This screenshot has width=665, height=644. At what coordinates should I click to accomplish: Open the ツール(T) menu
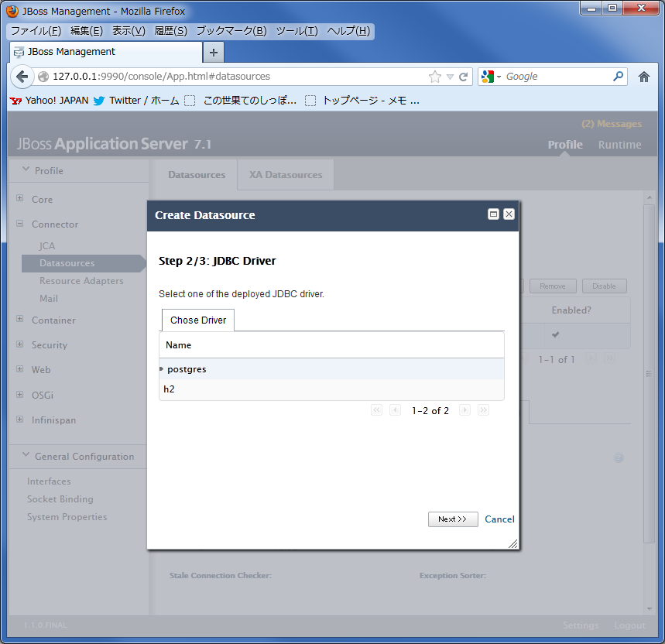click(297, 31)
